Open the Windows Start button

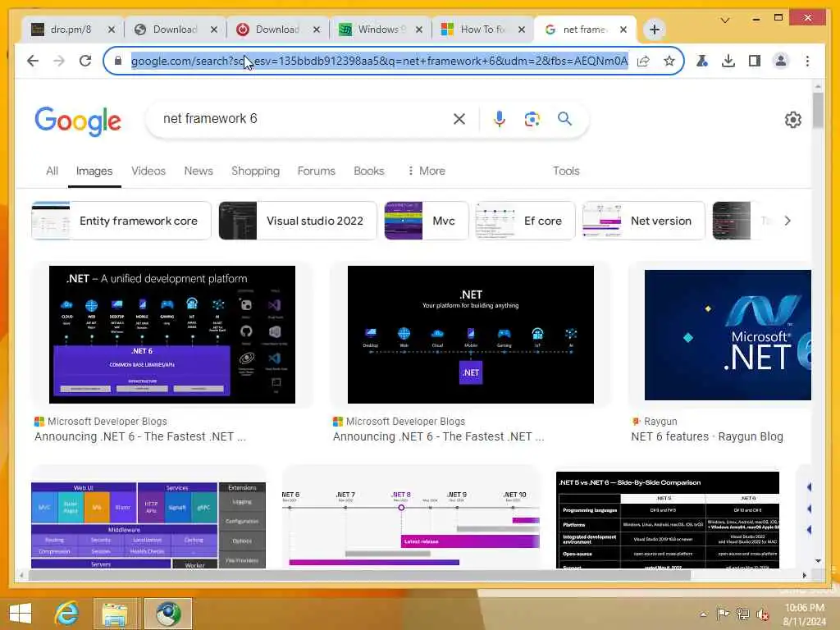(21, 614)
